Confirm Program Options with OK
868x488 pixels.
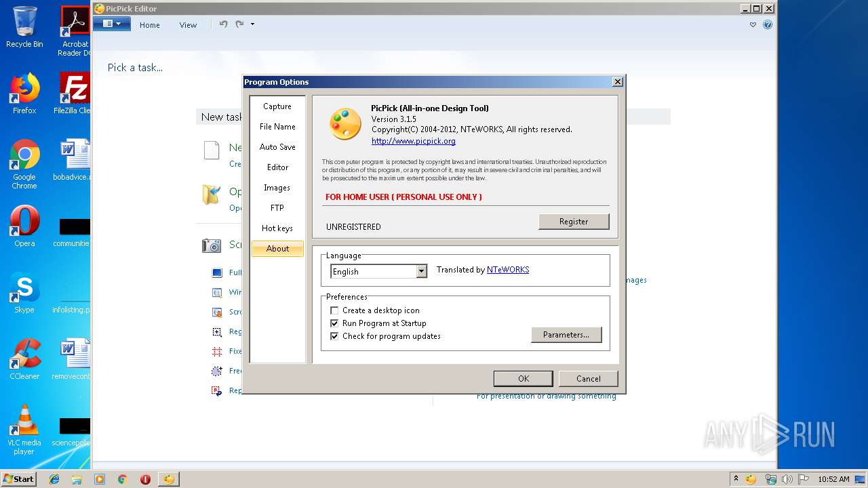tap(523, 379)
